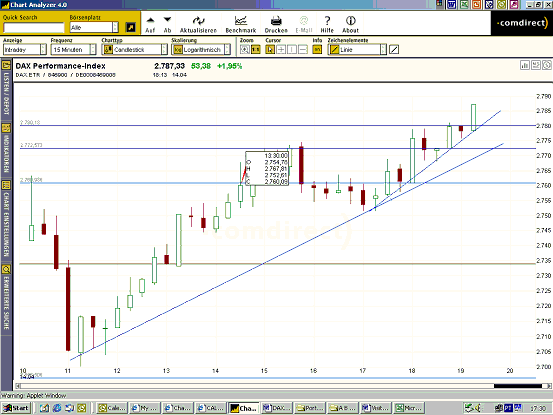Click into the Quick Search input field
The width and height of the screenshot is (553, 415).
(x=34, y=28)
